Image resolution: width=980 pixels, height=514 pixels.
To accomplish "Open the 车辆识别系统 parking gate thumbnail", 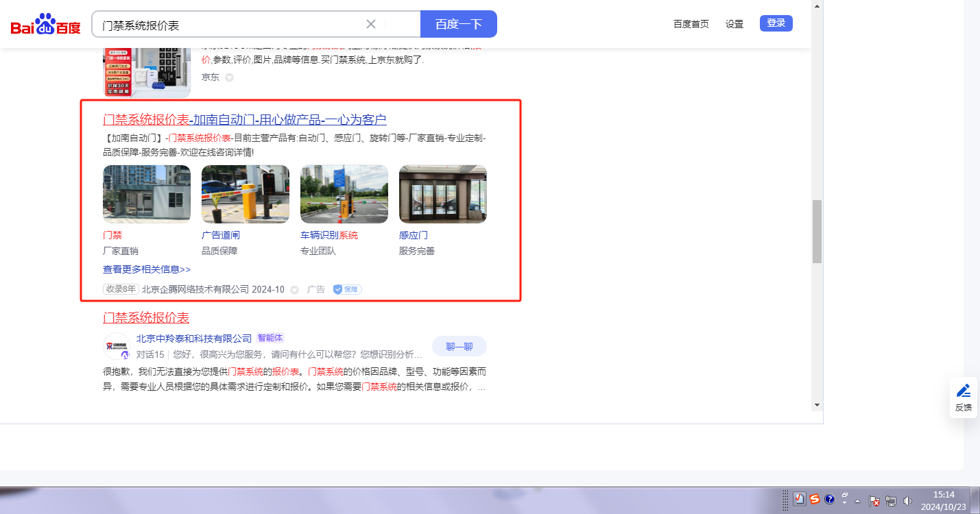I will (344, 194).
